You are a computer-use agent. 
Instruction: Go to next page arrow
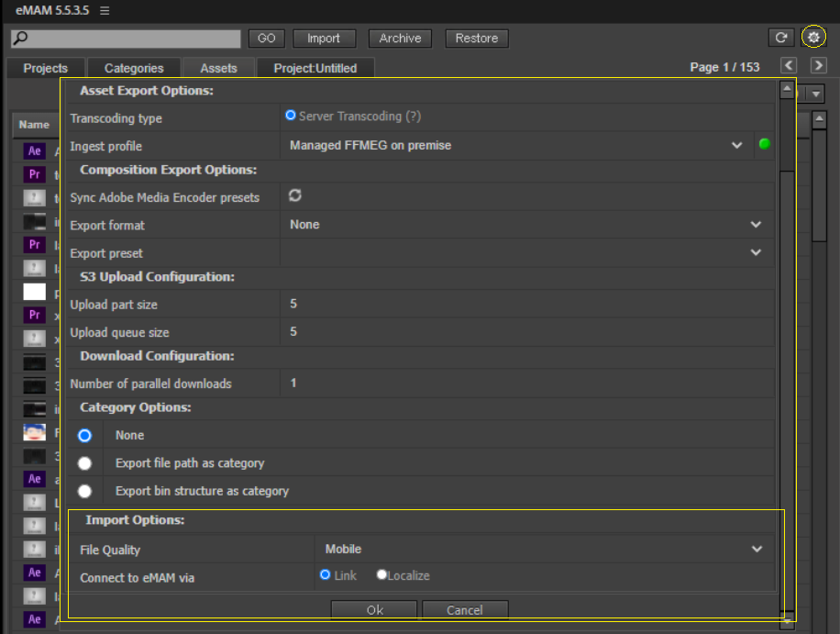[818, 65]
